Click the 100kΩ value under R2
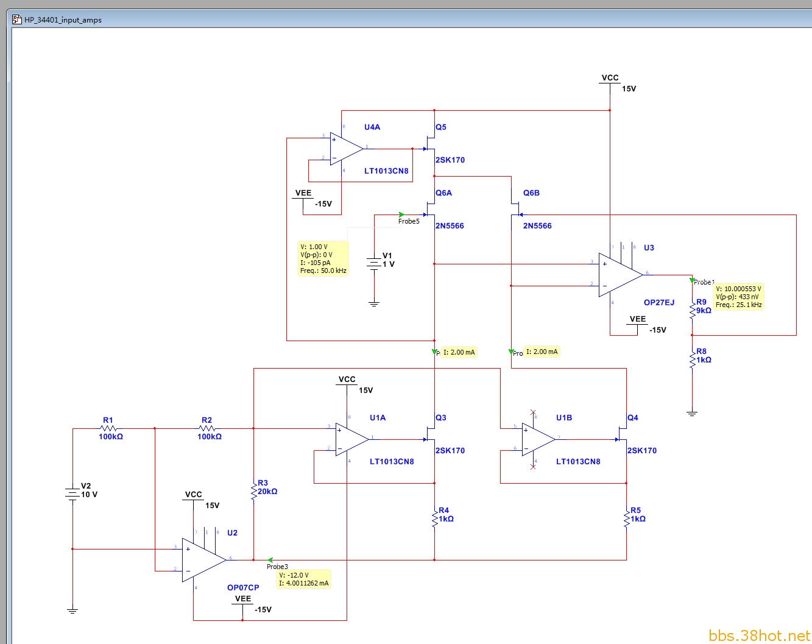The image size is (812, 644). 210,436
